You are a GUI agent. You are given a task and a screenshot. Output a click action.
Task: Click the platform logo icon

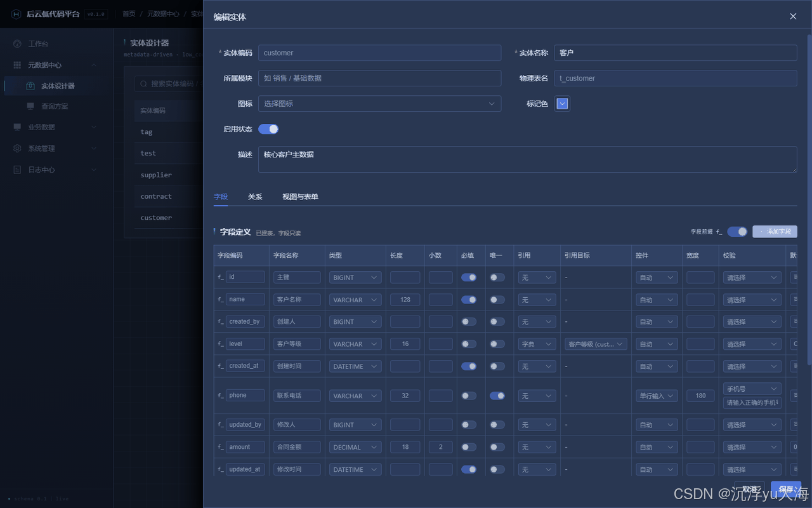[x=16, y=14]
